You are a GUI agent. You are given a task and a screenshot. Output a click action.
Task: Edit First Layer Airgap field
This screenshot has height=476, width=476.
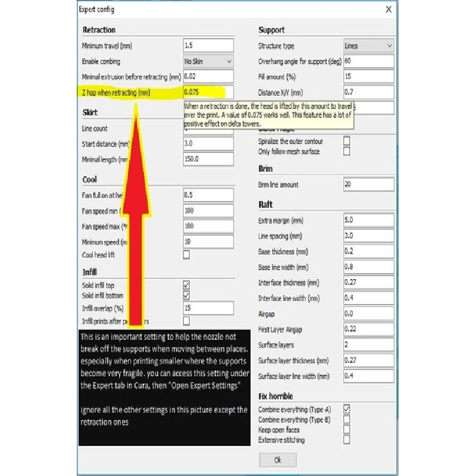(369, 329)
